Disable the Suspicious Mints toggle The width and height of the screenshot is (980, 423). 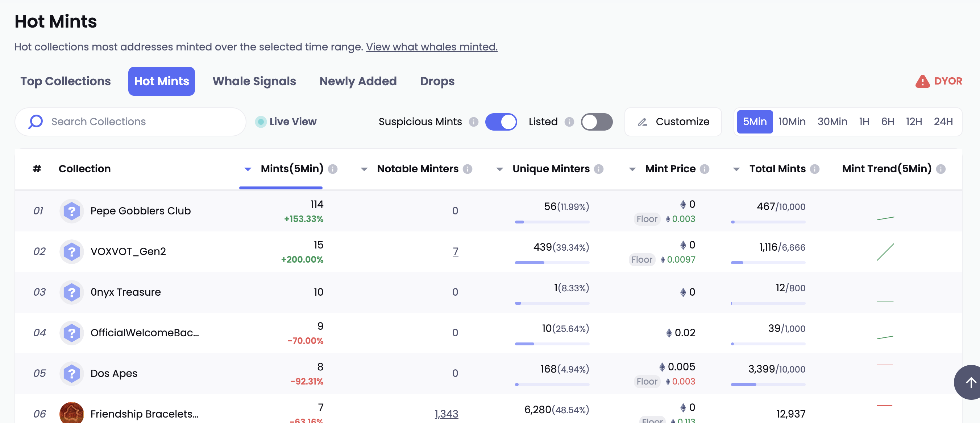[501, 122]
